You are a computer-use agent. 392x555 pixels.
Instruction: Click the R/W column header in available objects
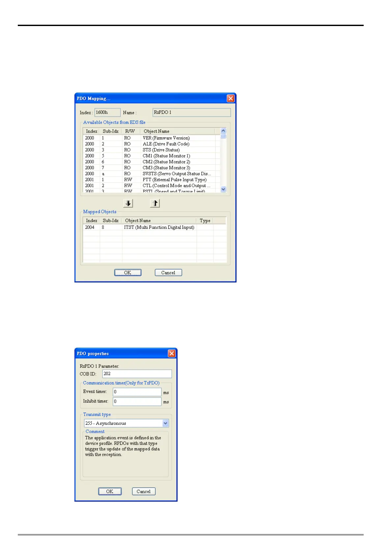click(x=131, y=131)
